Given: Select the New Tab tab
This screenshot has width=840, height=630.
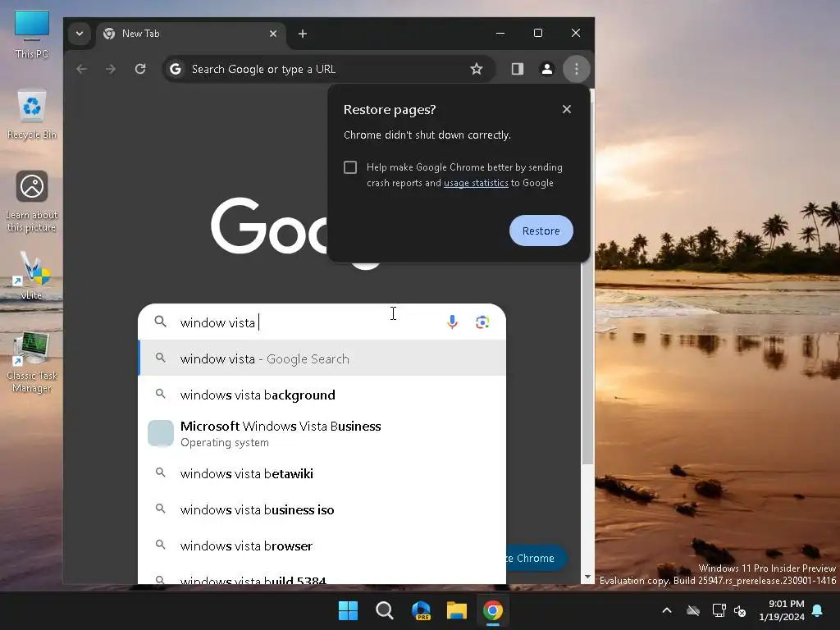Looking at the screenshot, I should [190, 34].
